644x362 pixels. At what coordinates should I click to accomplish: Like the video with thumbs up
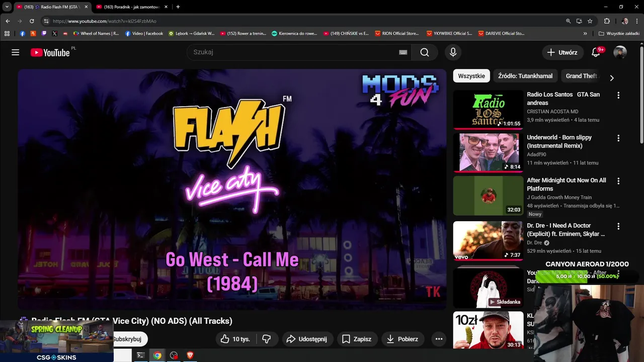(235, 339)
